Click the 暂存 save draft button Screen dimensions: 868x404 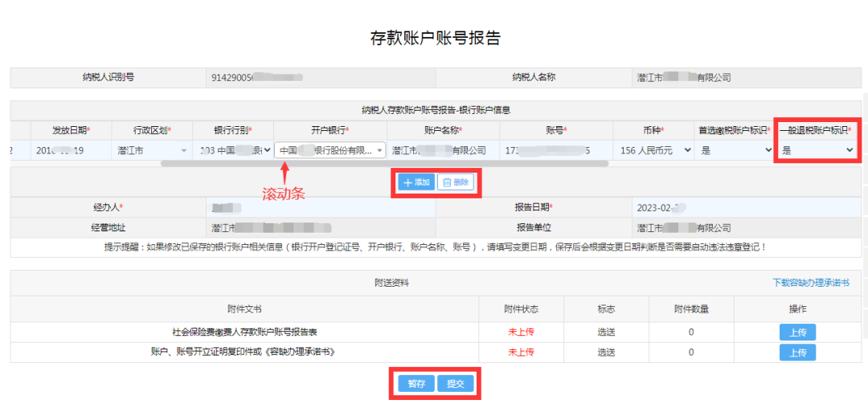[x=416, y=384]
